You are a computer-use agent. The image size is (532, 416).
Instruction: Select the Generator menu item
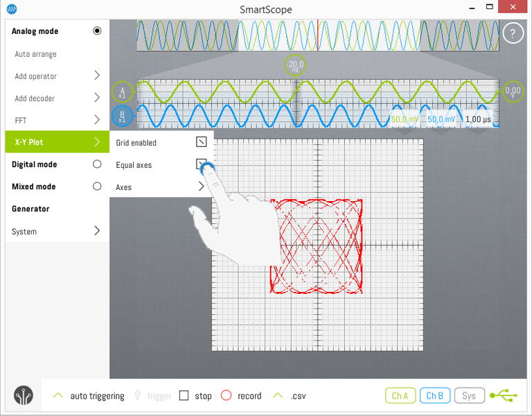pos(30,209)
